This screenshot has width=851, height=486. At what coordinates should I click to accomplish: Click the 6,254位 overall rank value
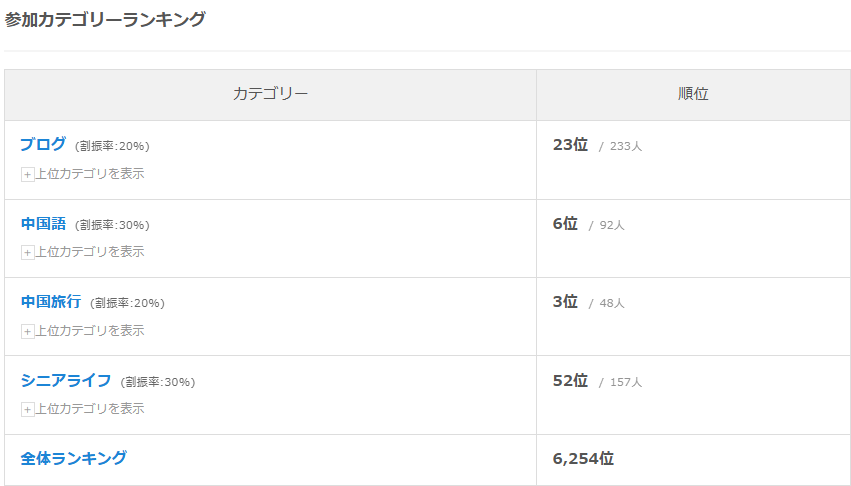(x=583, y=459)
